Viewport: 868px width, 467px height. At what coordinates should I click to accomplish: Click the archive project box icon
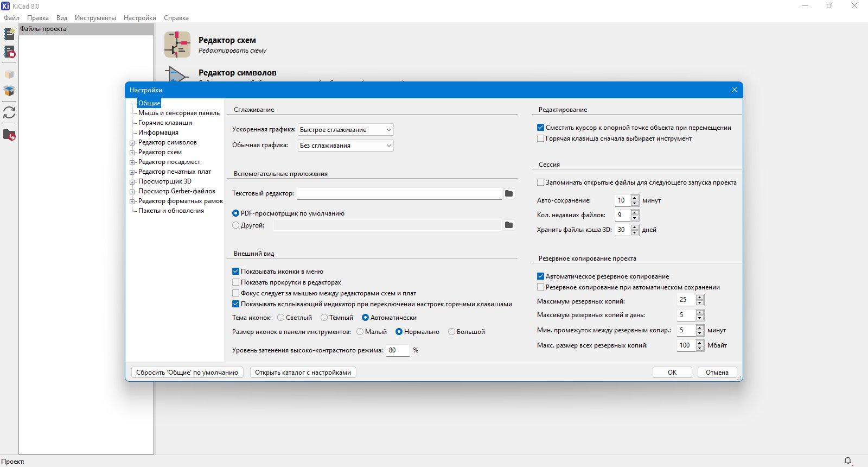point(9,74)
